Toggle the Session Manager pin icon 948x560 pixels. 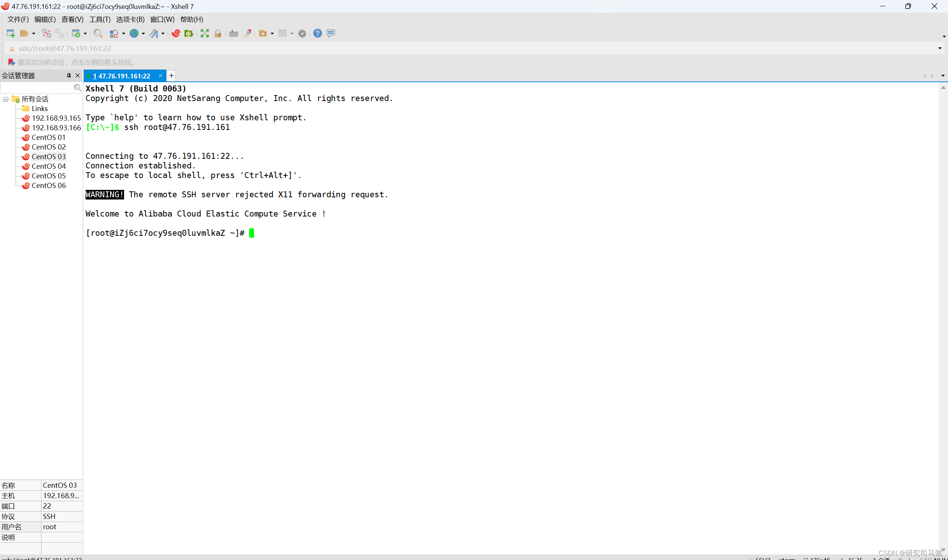69,76
